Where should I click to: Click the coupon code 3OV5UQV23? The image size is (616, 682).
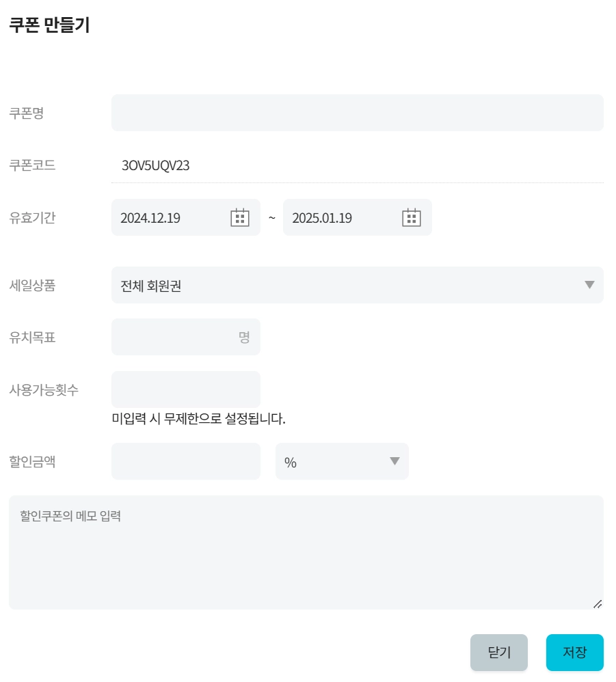pyautogui.click(x=155, y=166)
